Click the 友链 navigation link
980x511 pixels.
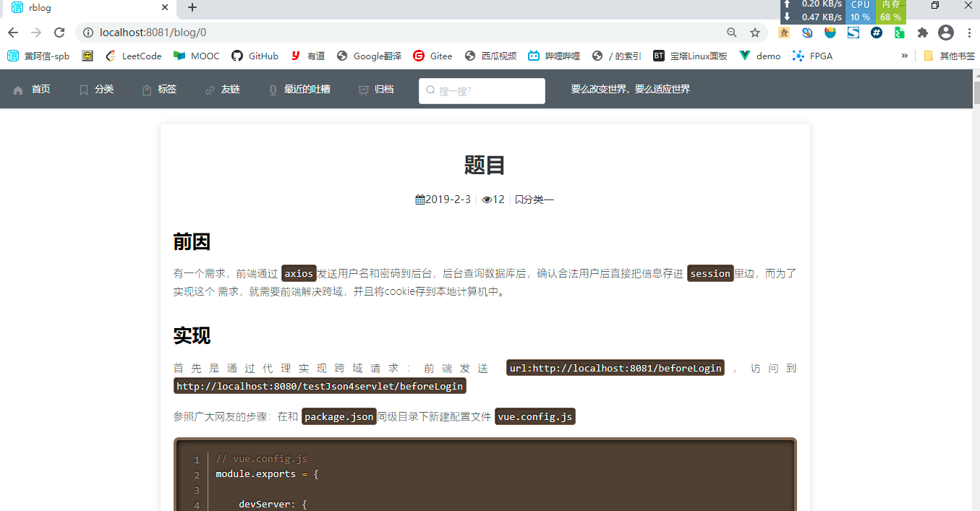click(x=230, y=89)
